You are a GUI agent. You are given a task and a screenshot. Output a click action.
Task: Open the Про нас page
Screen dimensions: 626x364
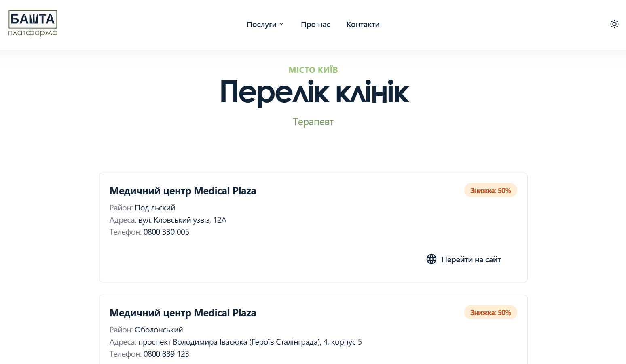click(x=315, y=25)
